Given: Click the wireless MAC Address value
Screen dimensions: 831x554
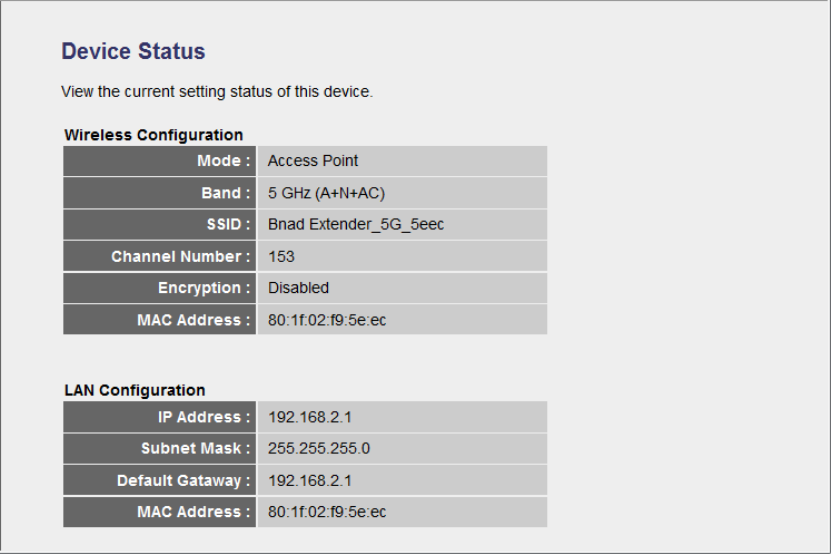Looking at the screenshot, I should coord(327,320).
